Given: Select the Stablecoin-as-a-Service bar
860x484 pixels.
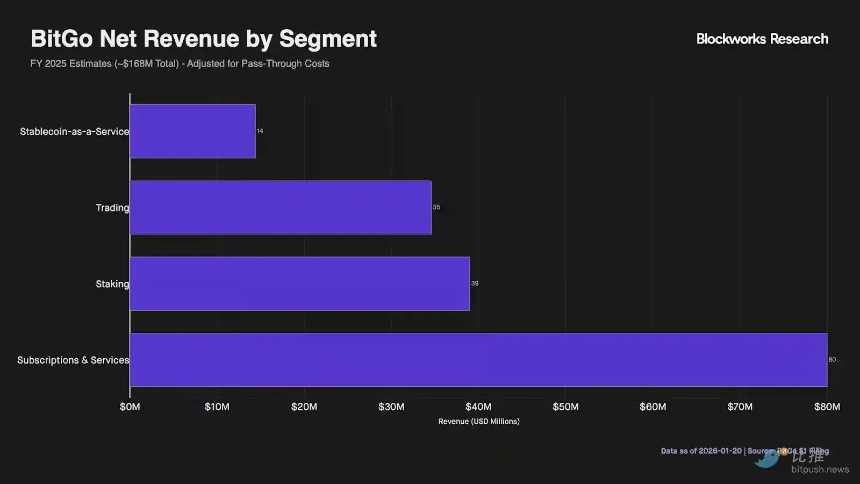Looking at the screenshot, I should 193,131.
